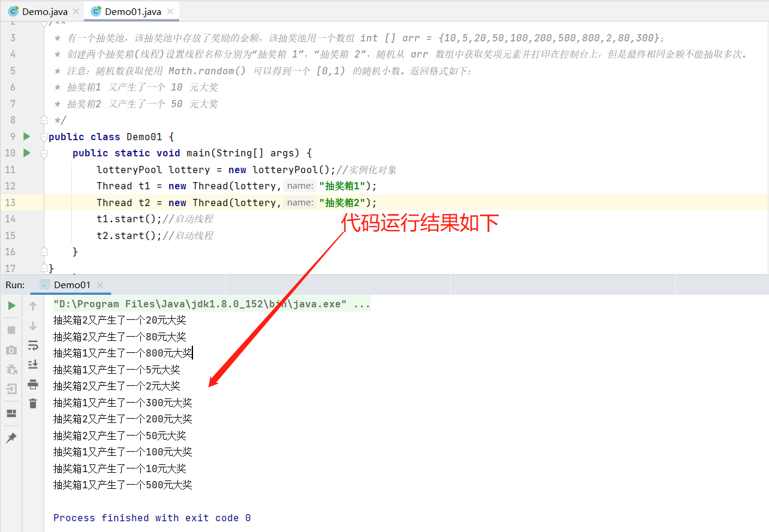This screenshot has width=769, height=532.
Task: Click the java.exe command line in console
Action: (212, 304)
